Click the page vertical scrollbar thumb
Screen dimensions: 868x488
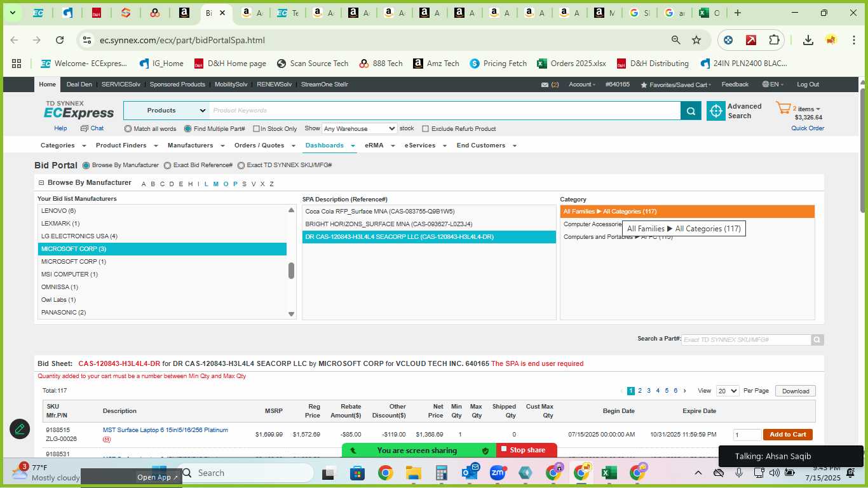tap(863, 150)
